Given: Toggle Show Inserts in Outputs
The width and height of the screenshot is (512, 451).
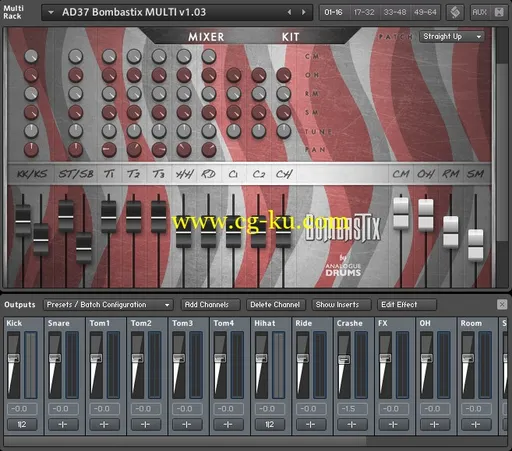Looking at the screenshot, I should click(341, 305).
